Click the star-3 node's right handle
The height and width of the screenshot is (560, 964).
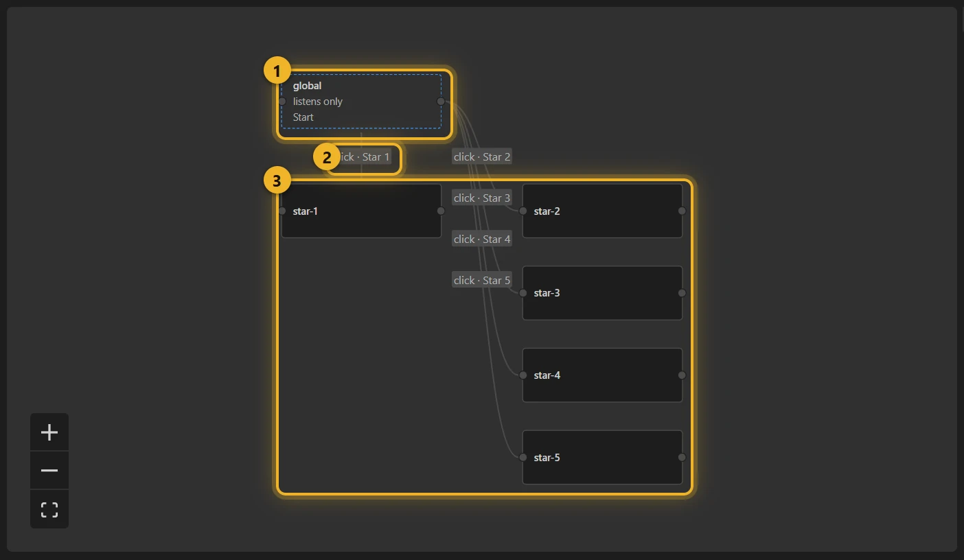coord(682,293)
